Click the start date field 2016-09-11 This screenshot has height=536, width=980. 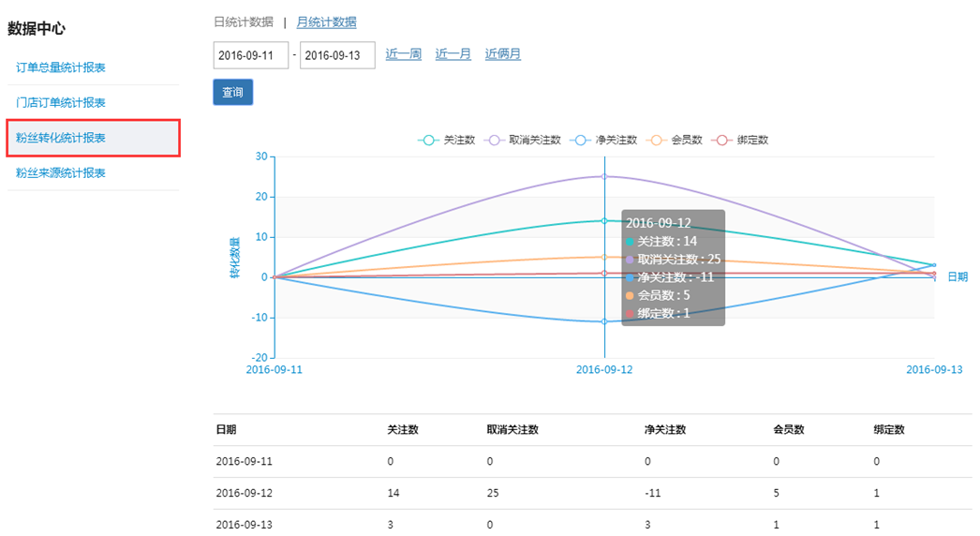pyautogui.click(x=250, y=55)
